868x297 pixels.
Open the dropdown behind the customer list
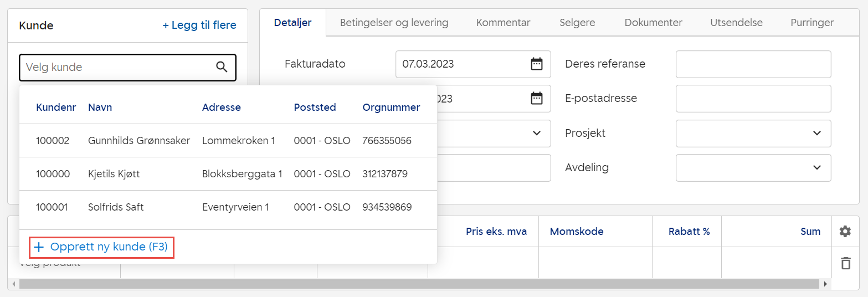pos(536,133)
